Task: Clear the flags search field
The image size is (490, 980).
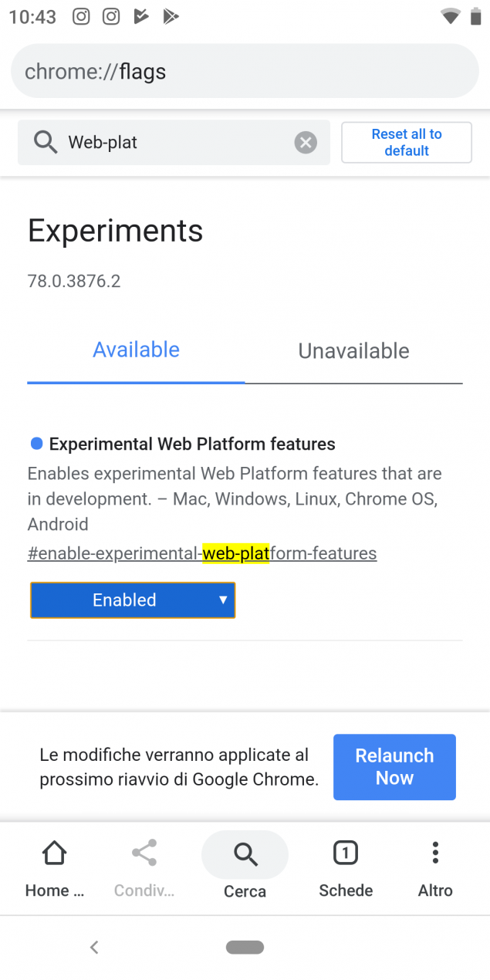Action: [x=306, y=143]
